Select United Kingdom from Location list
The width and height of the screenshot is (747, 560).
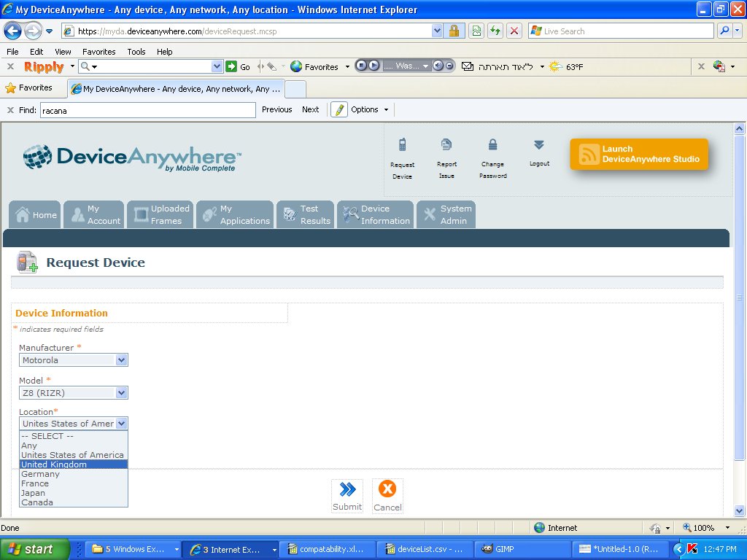pyautogui.click(x=74, y=464)
